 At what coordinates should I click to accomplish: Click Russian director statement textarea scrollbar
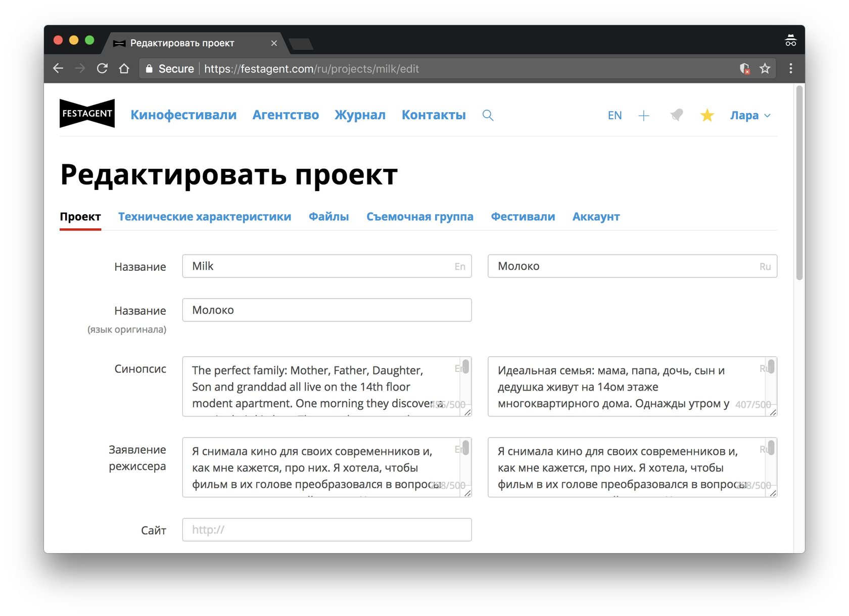tap(771, 447)
